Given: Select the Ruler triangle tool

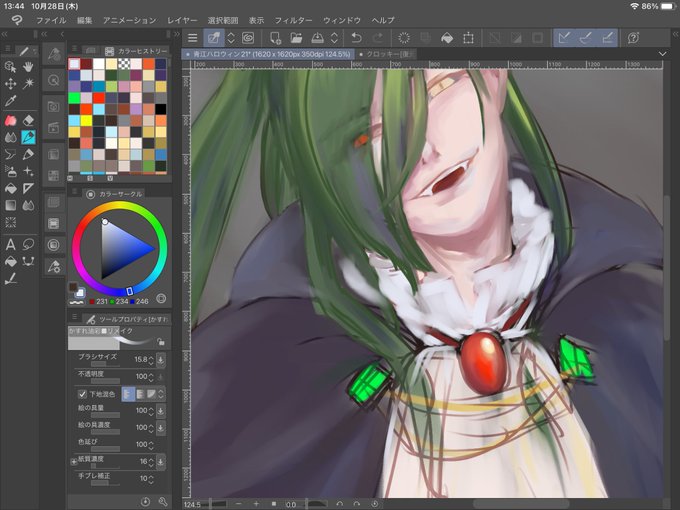Looking at the screenshot, I should [28, 188].
